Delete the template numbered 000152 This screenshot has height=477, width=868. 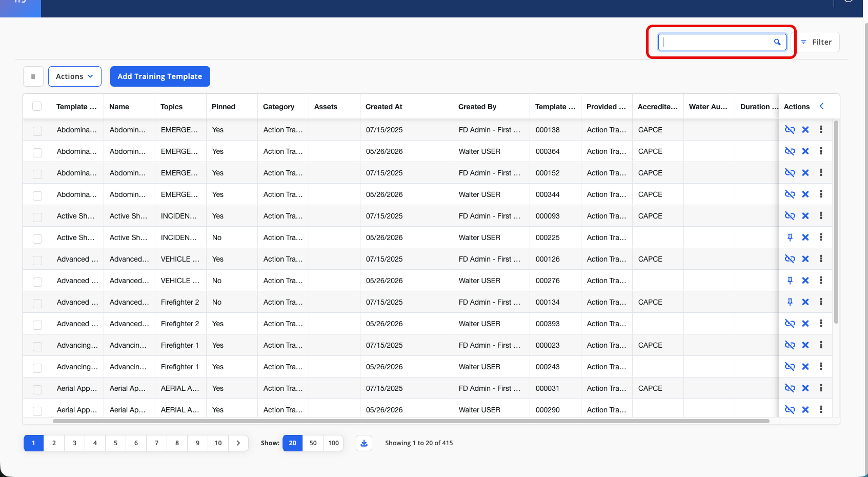tap(805, 173)
